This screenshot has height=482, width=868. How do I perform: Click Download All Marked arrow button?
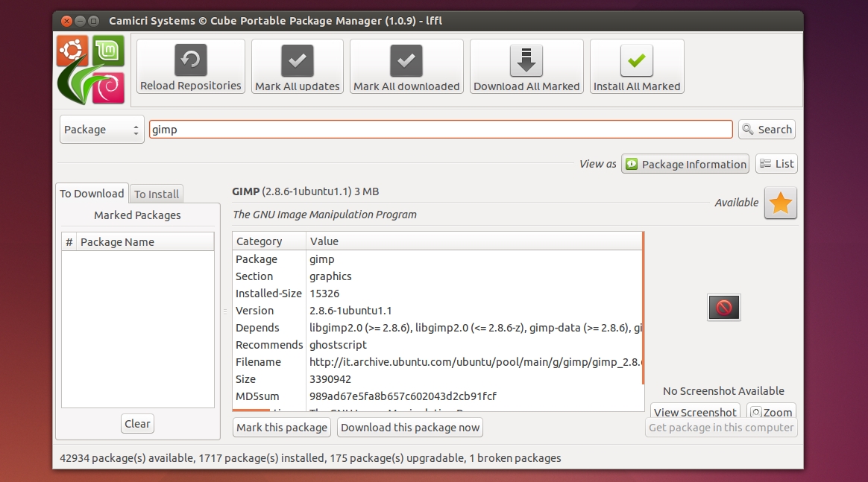(526, 66)
